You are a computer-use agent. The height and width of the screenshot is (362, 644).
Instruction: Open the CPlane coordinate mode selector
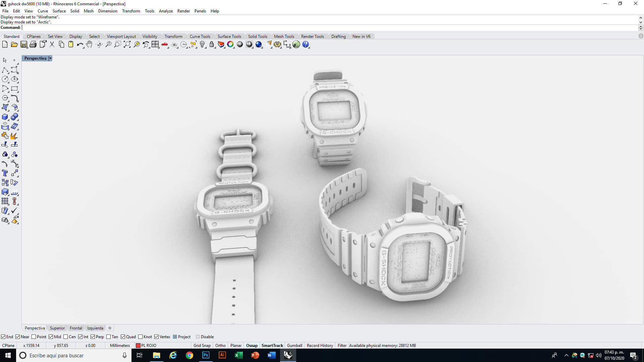click(x=8, y=346)
